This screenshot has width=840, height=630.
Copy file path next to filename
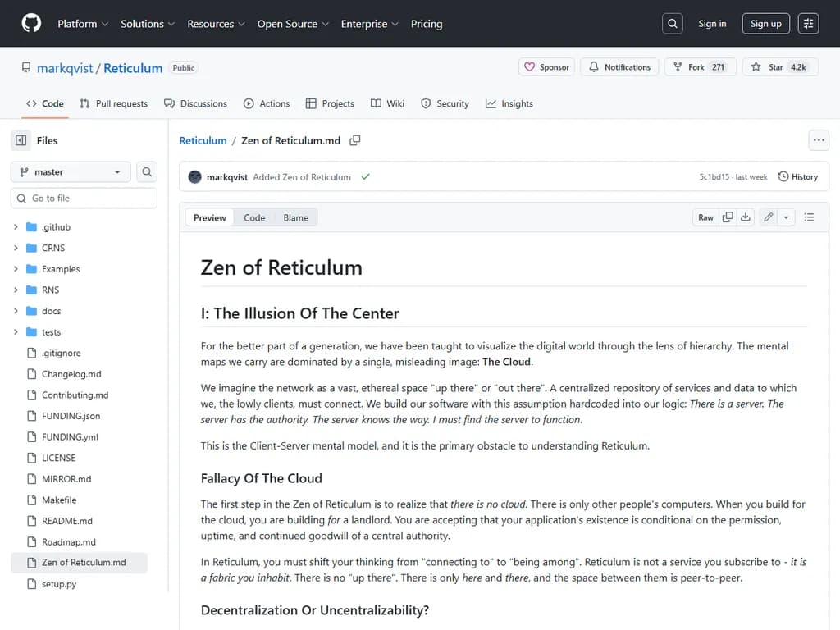355,140
